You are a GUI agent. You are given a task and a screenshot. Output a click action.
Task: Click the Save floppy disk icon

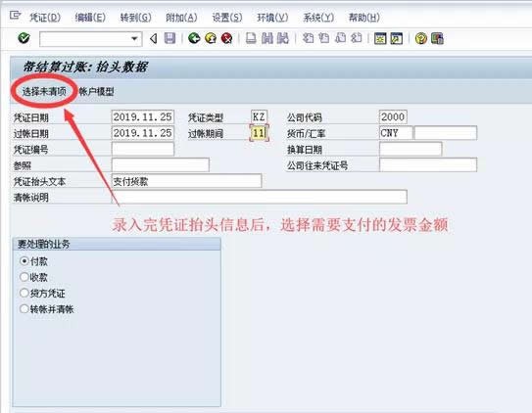click(x=169, y=38)
